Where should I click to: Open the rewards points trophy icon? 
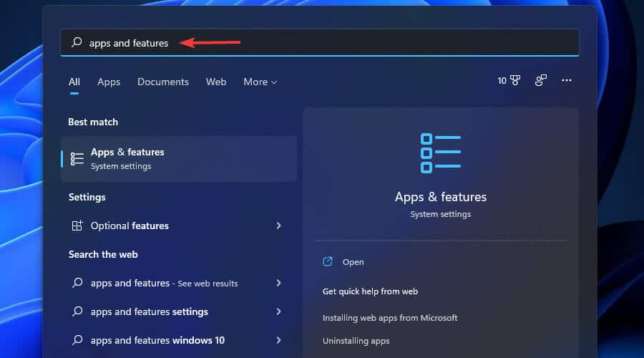[x=515, y=80]
